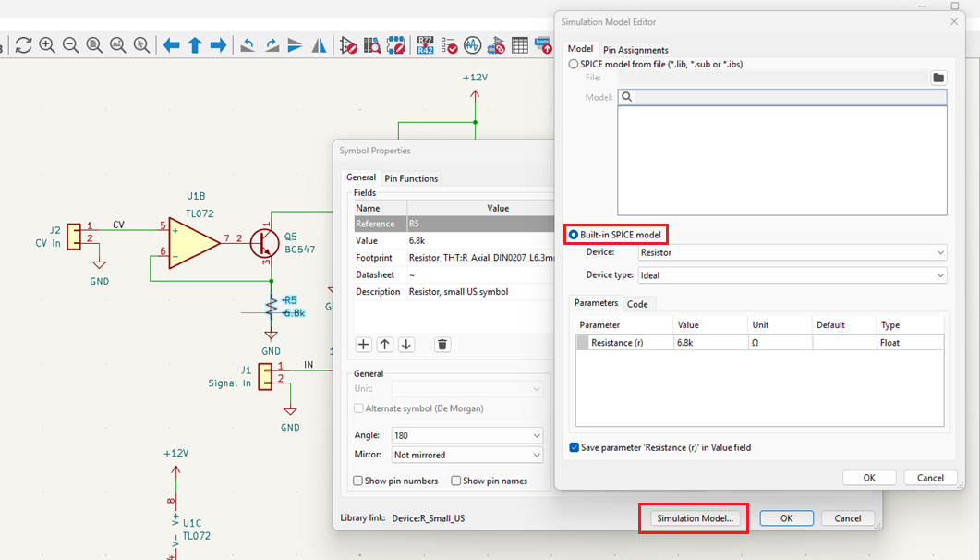Zoom in on the schematic

pos(47,45)
